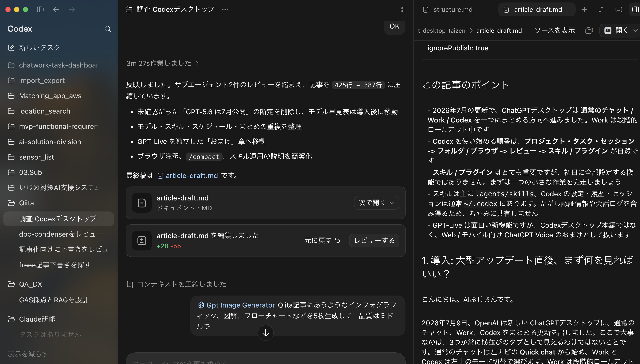640x364 pixels.
Task: Click the レビューする button
Action: point(374,241)
